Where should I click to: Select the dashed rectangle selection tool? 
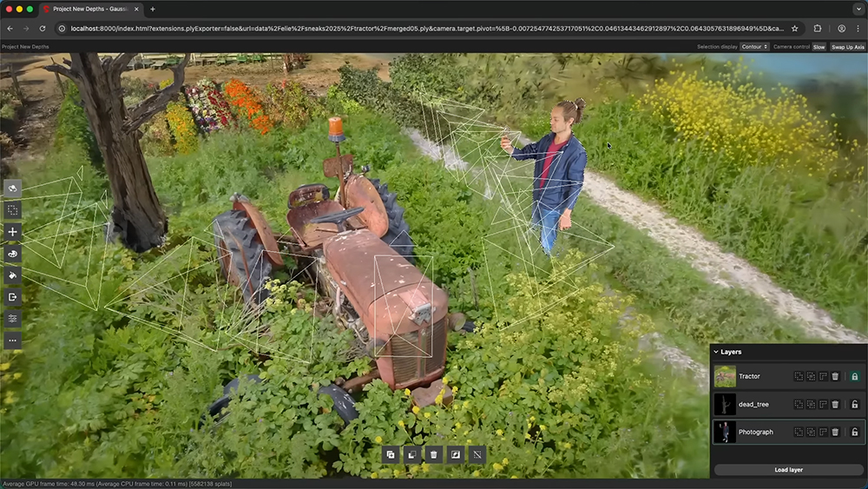(x=13, y=210)
